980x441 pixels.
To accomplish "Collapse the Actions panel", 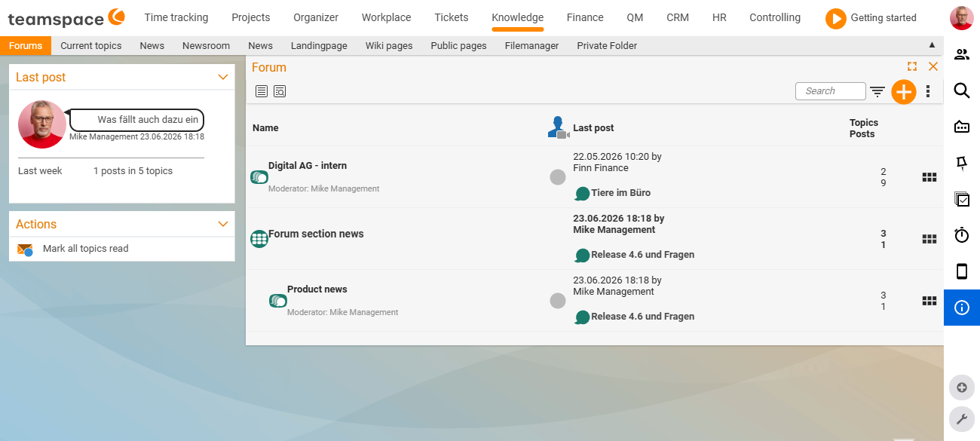I will (x=222, y=224).
